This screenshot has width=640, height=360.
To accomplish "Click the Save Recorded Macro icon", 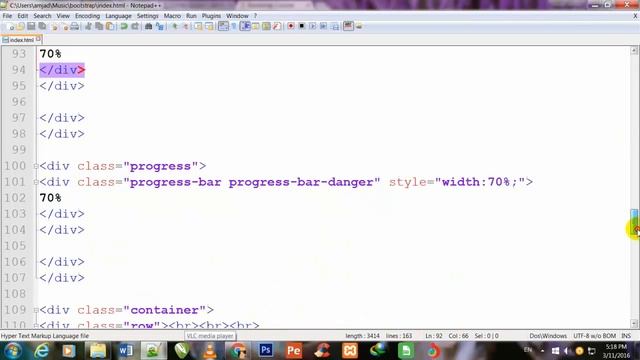I will 335,27.
